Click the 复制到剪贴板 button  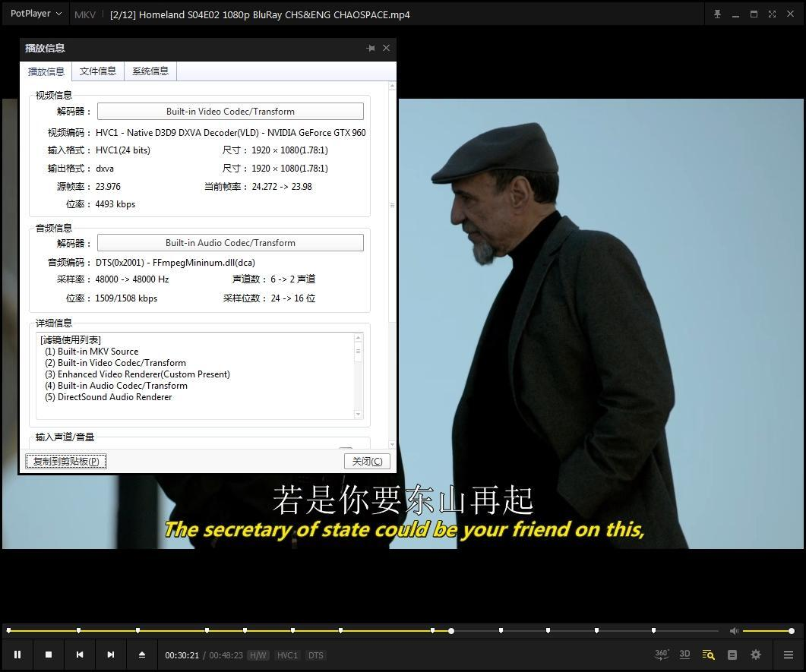(x=65, y=461)
